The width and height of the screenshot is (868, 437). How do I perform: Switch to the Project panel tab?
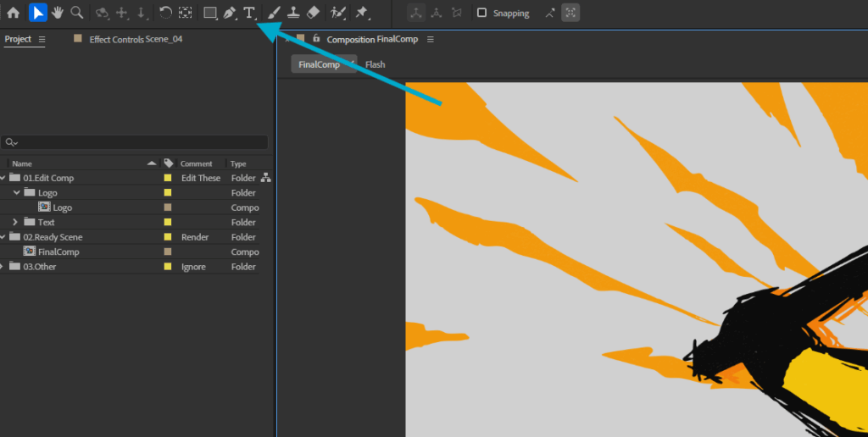(18, 39)
